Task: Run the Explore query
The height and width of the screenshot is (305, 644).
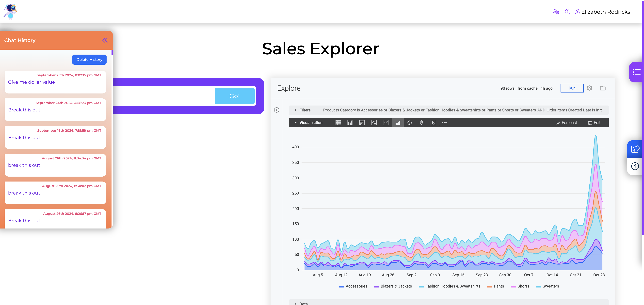Action: coord(572,88)
